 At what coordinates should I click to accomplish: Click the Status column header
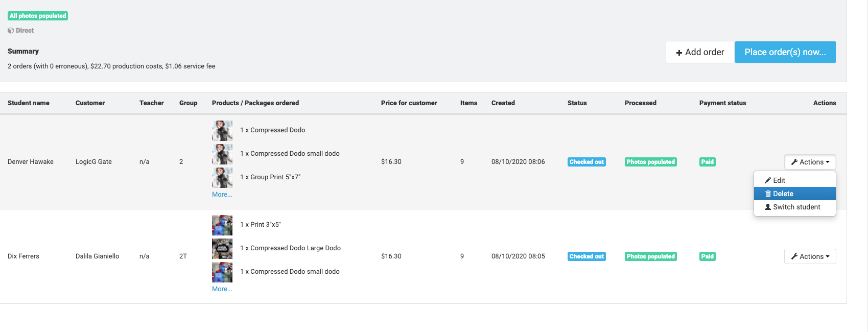pos(577,103)
